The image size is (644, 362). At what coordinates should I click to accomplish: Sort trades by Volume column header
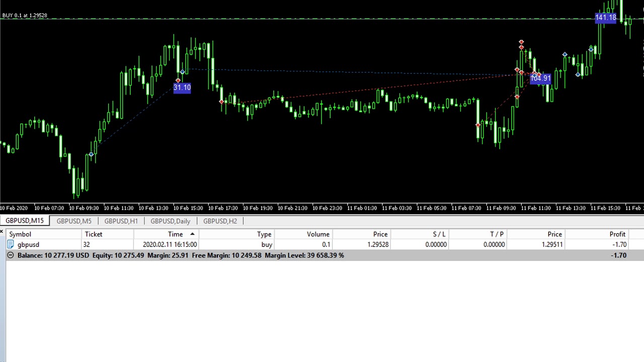pos(303,234)
